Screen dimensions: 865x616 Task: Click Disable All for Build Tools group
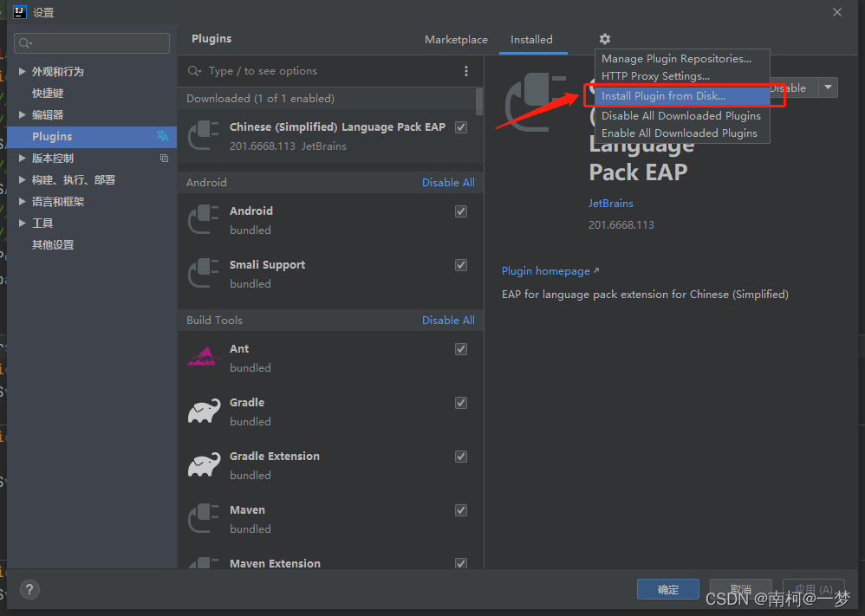[x=448, y=321]
